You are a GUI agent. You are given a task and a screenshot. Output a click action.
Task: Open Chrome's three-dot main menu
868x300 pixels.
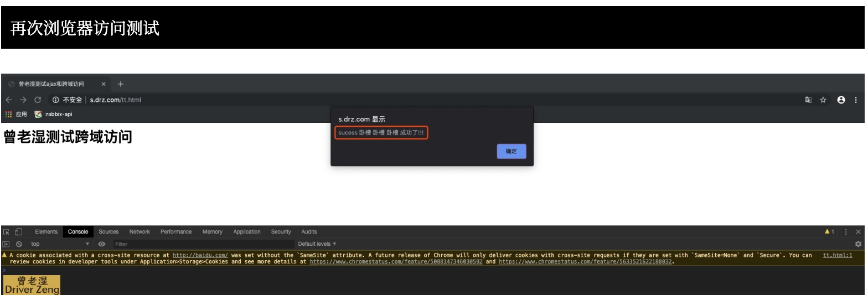[x=856, y=100]
